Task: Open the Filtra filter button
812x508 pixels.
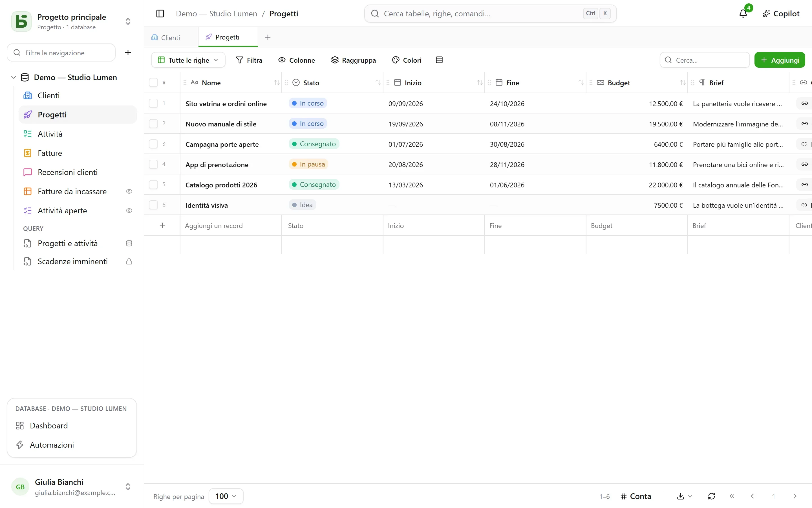Action: 249,60
